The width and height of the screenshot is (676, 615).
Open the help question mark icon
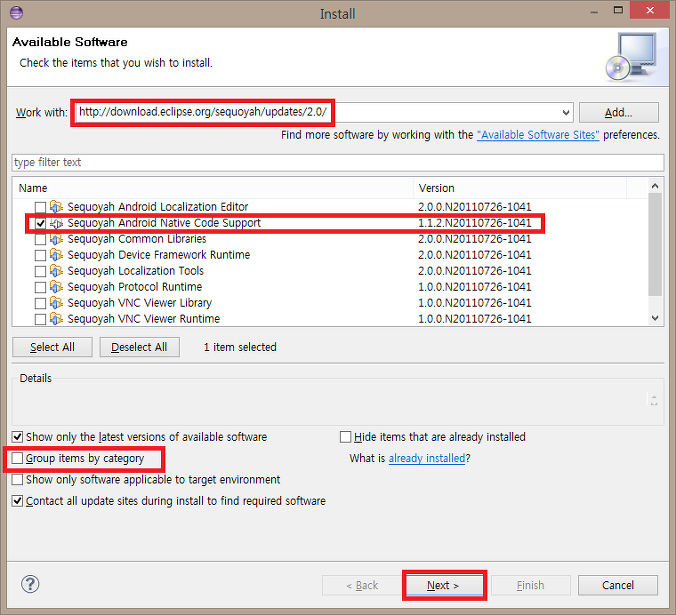tap(30, 584)
